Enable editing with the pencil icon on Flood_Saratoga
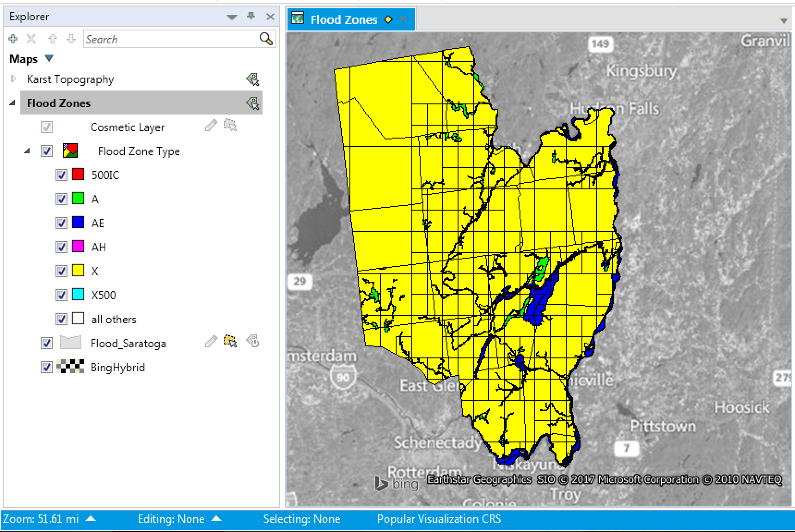Image resolution: width=795 pixels, height=532 pixels. coord(212,342)
